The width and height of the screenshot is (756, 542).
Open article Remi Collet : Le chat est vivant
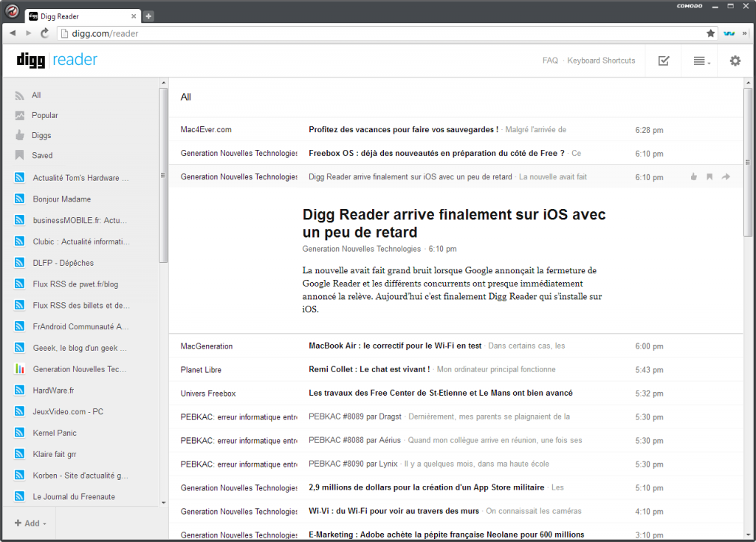pyautogui.click(x=369, y=369)
